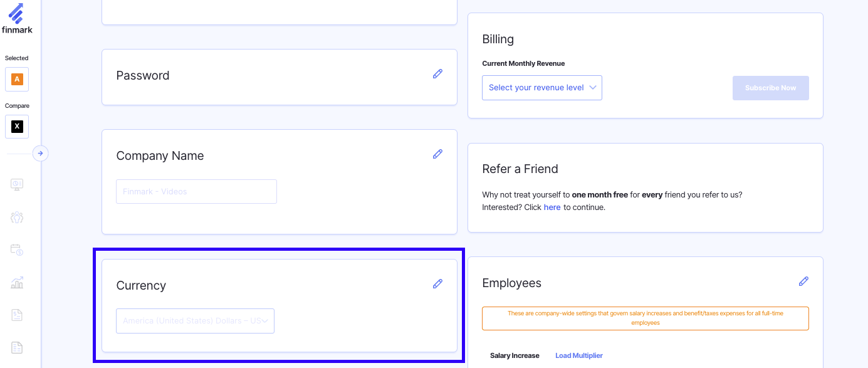Edit Company Name using the pencil icon
Viewport: 868px width, 368px height.
[437, 154]
